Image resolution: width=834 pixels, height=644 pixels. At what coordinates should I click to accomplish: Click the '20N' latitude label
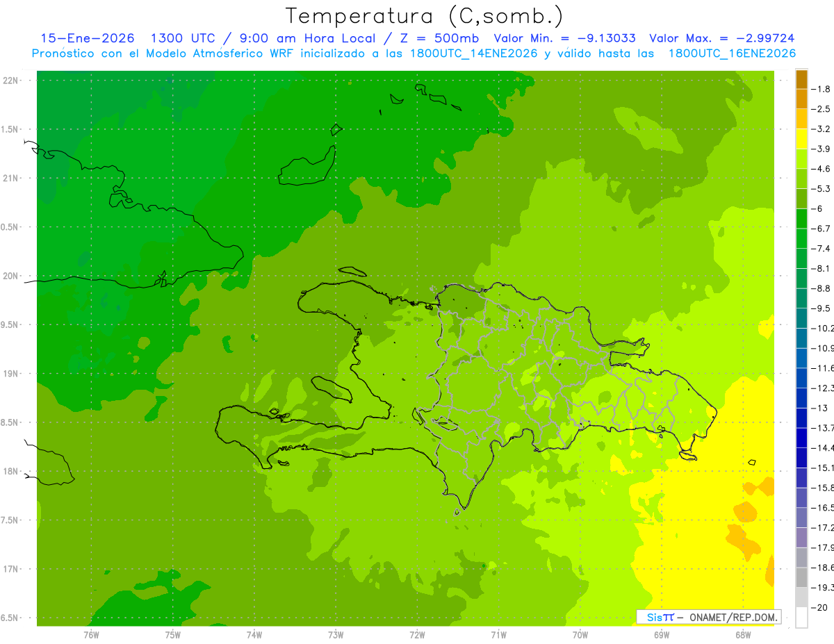(11, 276)
